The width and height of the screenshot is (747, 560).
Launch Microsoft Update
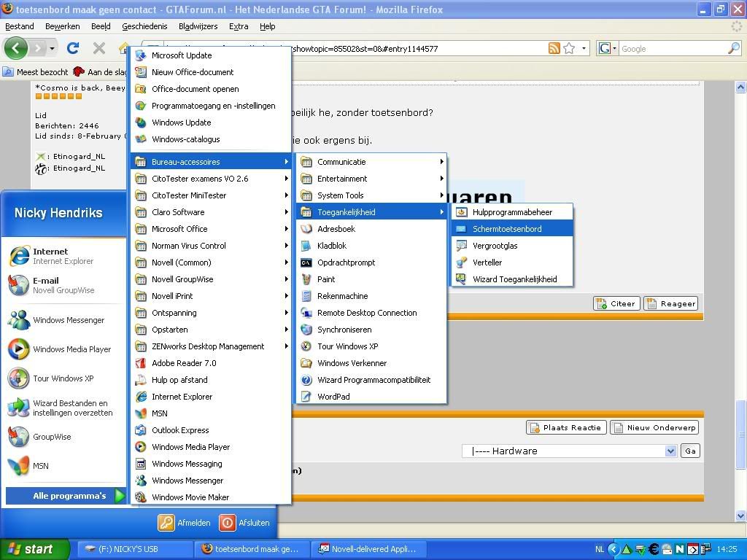pos(211,55)
